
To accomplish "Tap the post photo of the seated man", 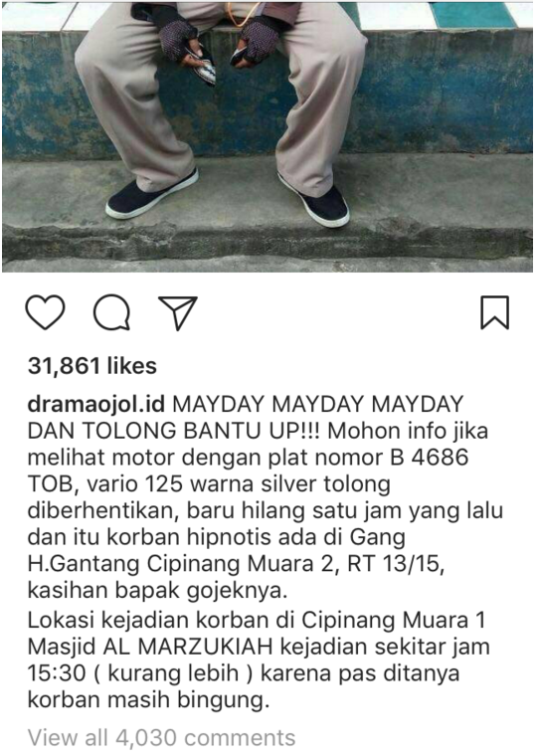I will 269,136.
